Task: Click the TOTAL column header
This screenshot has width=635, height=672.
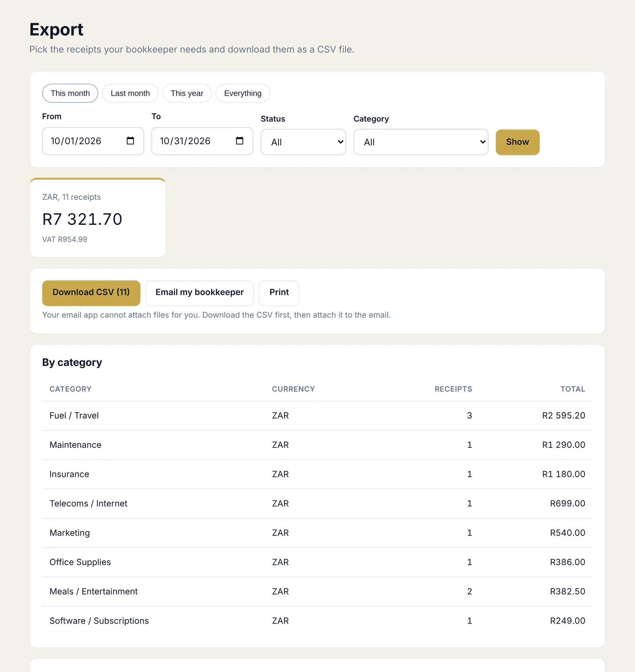Action: 573,389
